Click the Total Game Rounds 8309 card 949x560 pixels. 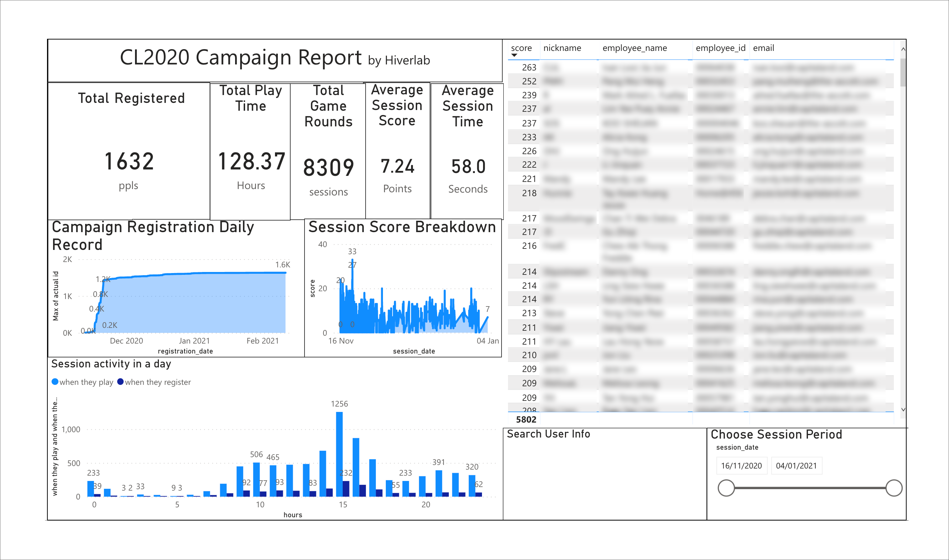328,168
